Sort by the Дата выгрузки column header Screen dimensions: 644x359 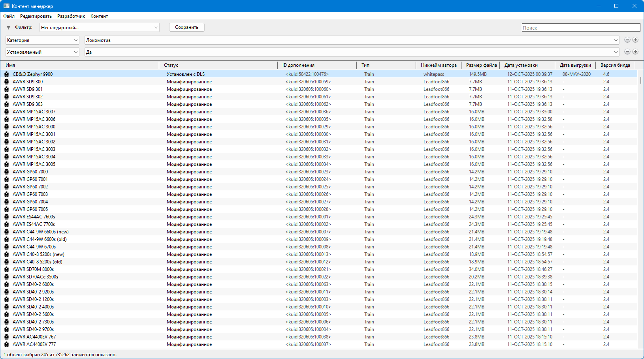click(x=575, y=65)
